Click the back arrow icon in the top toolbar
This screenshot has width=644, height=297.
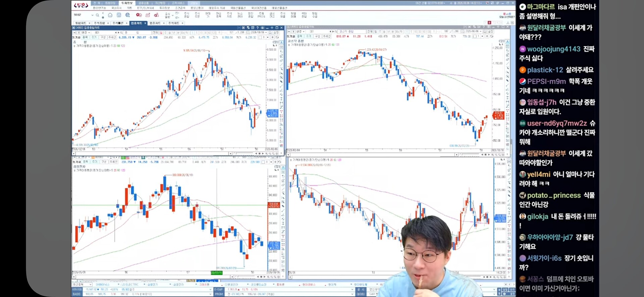tap(103, 13)
